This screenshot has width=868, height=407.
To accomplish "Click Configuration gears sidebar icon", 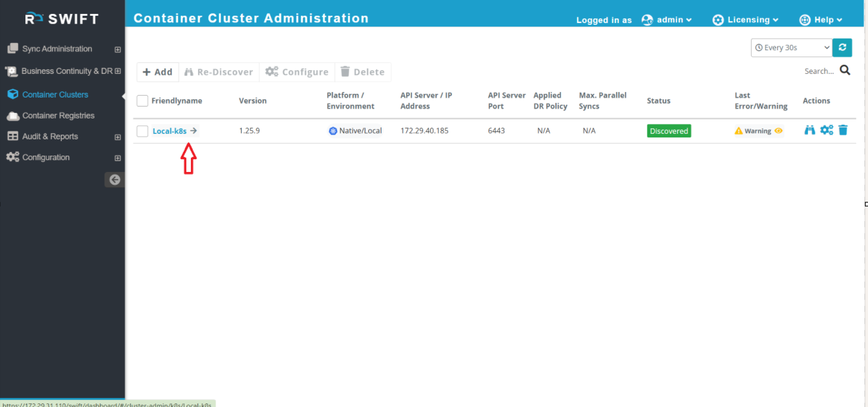I will [13, 157].
